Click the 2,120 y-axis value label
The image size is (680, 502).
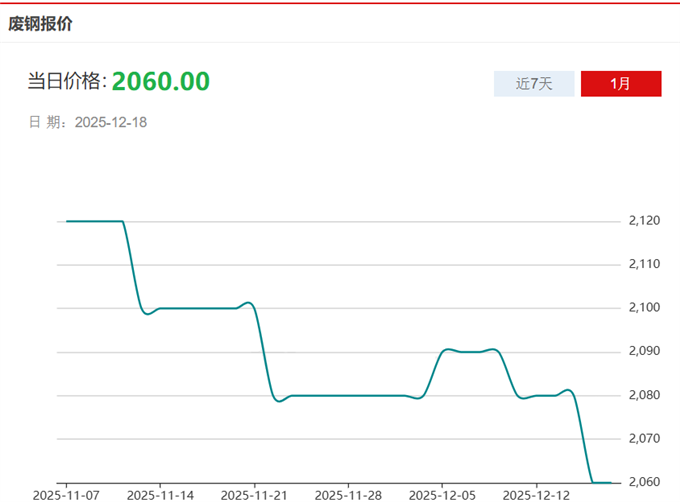(645, 220)
